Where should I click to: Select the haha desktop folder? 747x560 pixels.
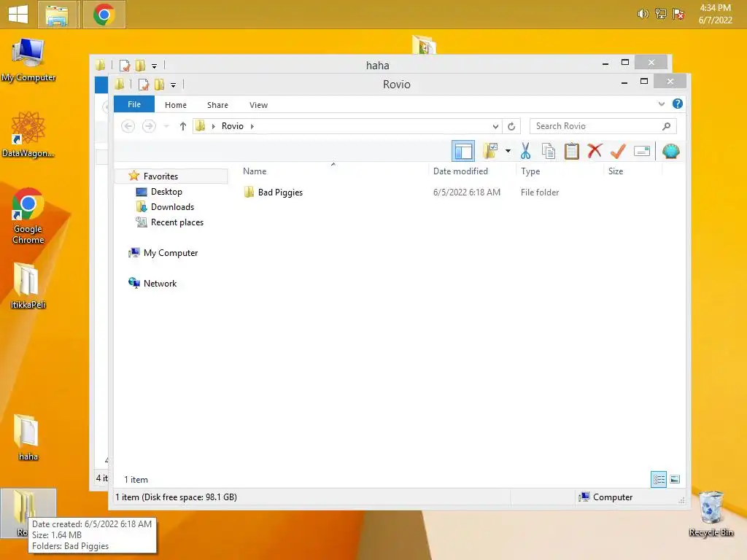pos(28,437)
